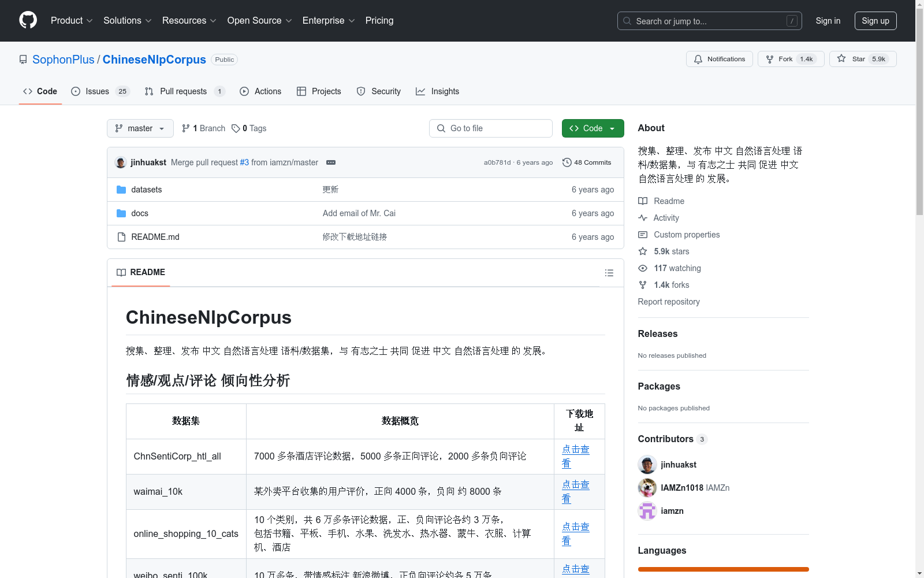Expand commit message ellipsis button
This screenshot has height=578, width=924.
[331, 162]
